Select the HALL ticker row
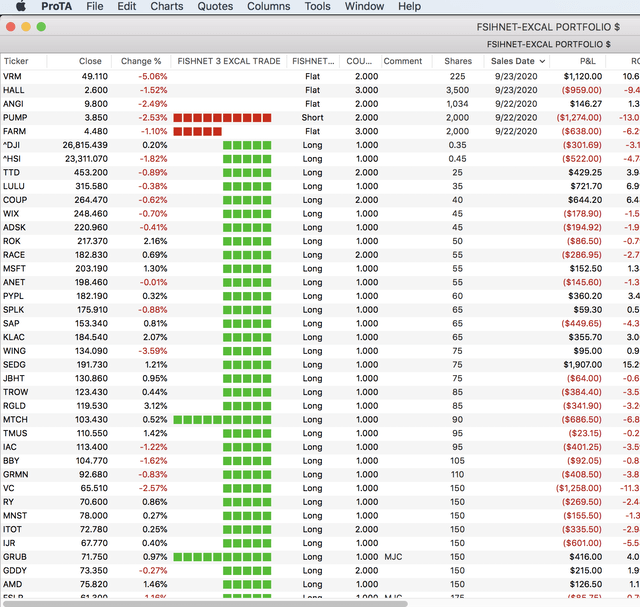640x607 pixels. pos(320,90)
